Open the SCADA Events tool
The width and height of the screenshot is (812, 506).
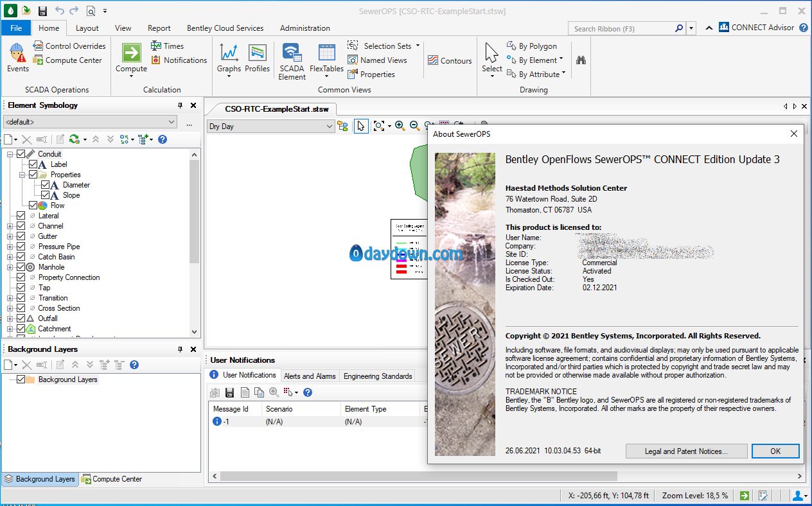(x=17, y=58)
